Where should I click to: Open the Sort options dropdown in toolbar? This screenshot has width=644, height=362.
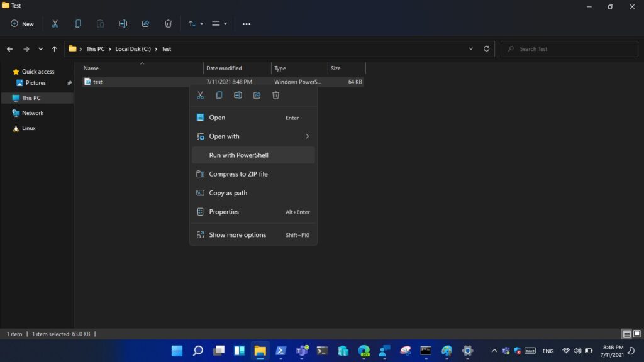[196, 24]
